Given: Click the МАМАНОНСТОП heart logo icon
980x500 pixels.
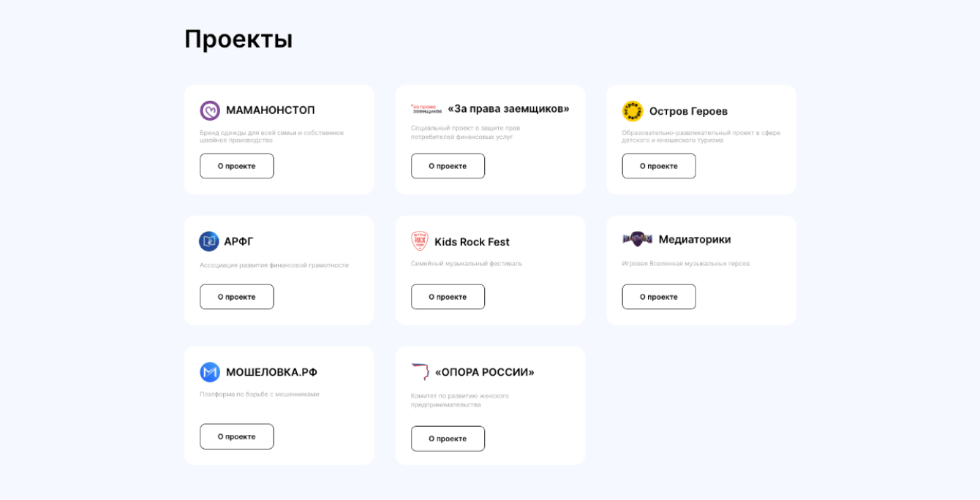Looking at the screenshot, I should 210,110.
